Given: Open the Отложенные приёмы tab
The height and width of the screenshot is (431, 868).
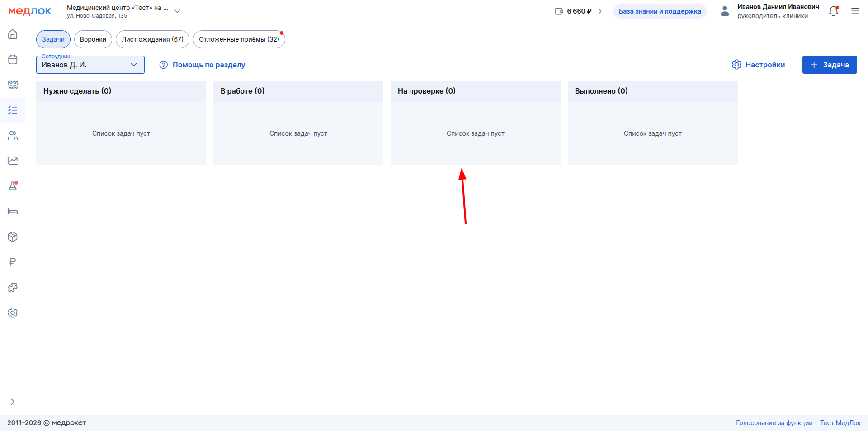Looking at the screenshot, I should pyautogui.click(x=239, y=39).
